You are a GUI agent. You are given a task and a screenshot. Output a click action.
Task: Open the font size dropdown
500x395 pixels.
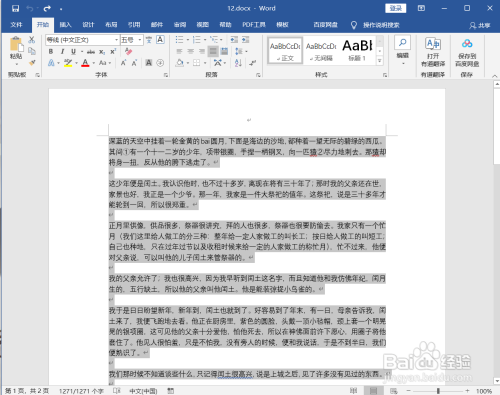pos(140,40)
